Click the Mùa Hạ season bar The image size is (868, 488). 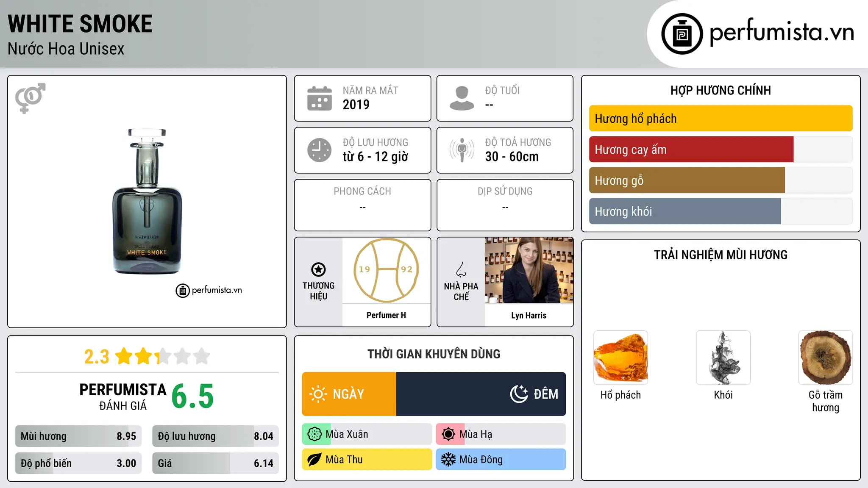[x=501, y=434]
